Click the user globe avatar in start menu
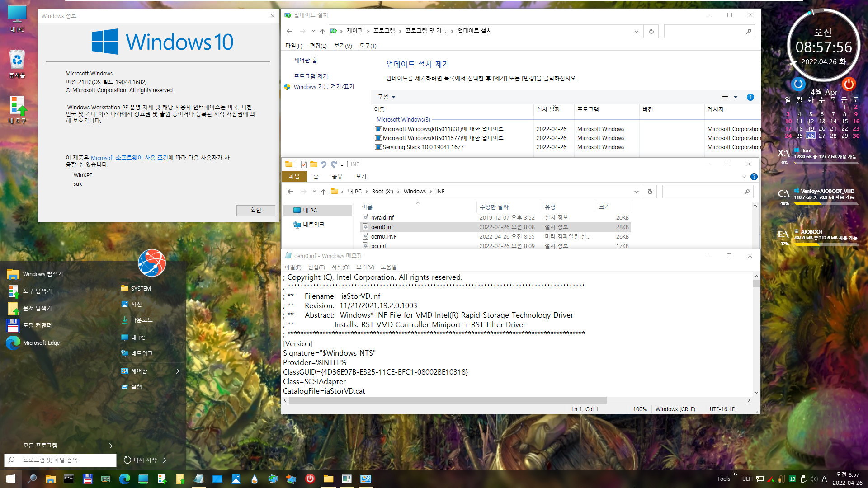The width and height of the screenshot is (868, 488). (152, 263)
